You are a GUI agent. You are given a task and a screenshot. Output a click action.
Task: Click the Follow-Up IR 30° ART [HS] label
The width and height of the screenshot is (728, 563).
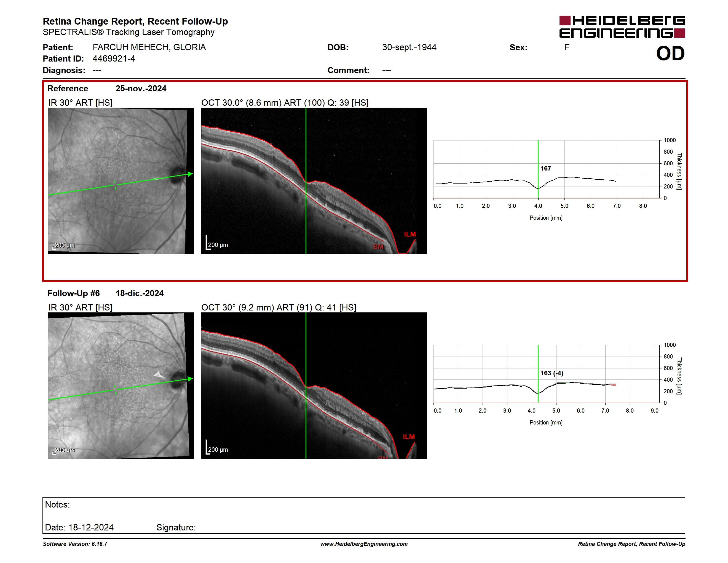click(x=80, y=307)
